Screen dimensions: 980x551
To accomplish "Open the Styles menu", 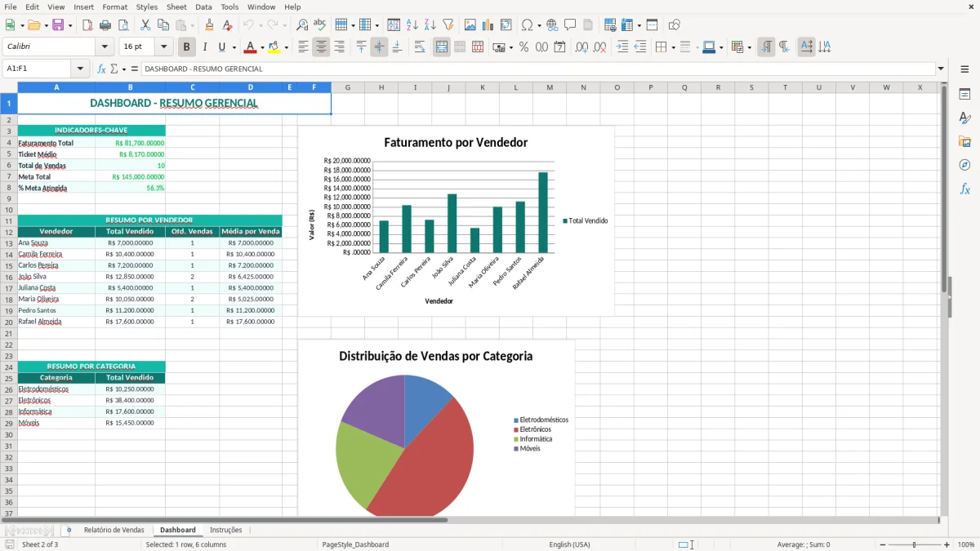I will [x=147, y=7].
